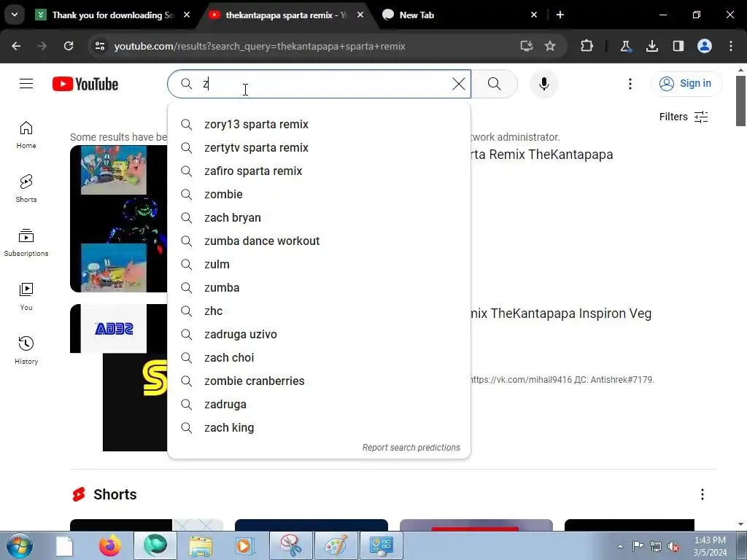
Task: Pick 'zumba dance workout' suggestion
Action: click(x=319, y=241)
